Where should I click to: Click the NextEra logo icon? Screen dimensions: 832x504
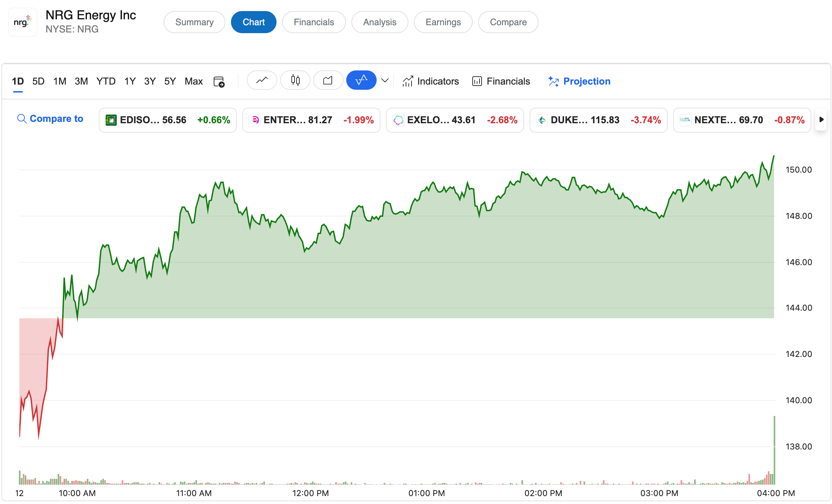point(685,120)
